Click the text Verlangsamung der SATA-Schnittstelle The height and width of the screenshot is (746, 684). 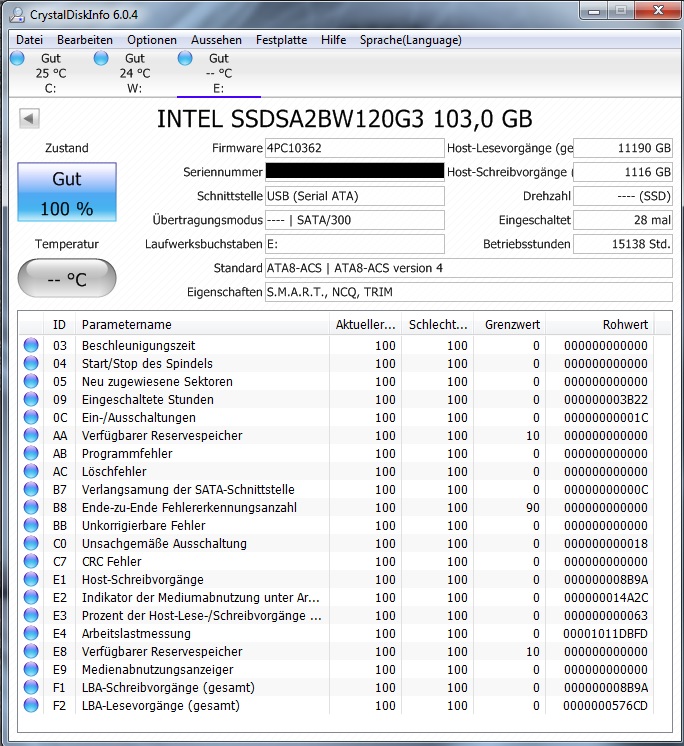[188, 490]
